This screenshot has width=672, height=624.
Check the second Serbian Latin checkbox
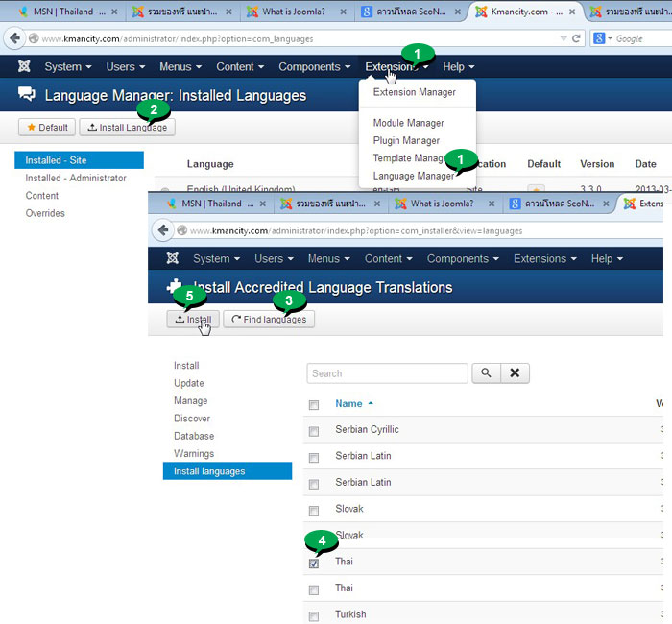tap(314, 484)
